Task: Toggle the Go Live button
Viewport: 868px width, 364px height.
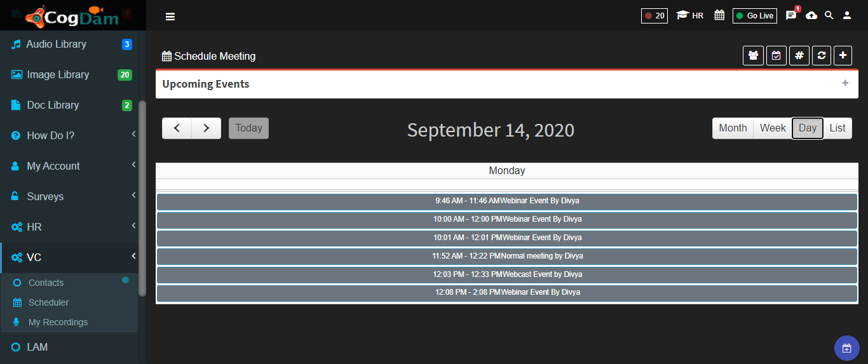Action: 755,16
